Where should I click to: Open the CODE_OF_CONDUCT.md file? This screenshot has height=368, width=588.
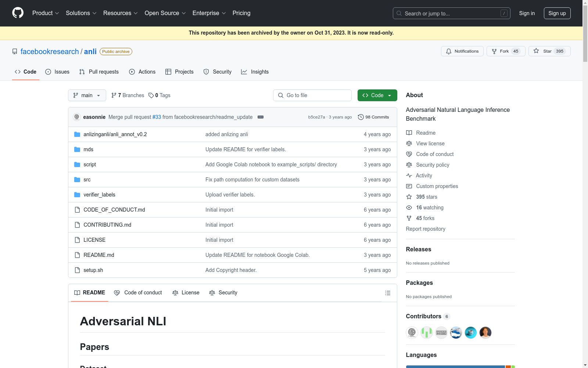point(114,210)
